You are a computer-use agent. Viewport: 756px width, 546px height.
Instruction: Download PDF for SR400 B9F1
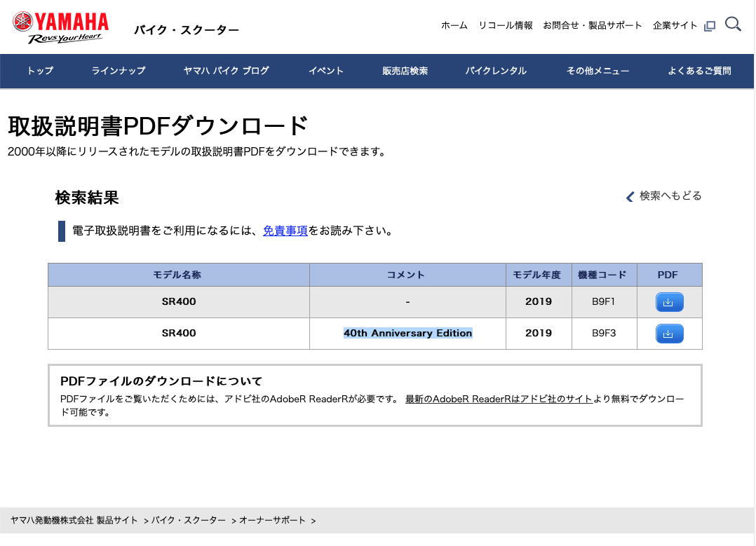[669, 302]
